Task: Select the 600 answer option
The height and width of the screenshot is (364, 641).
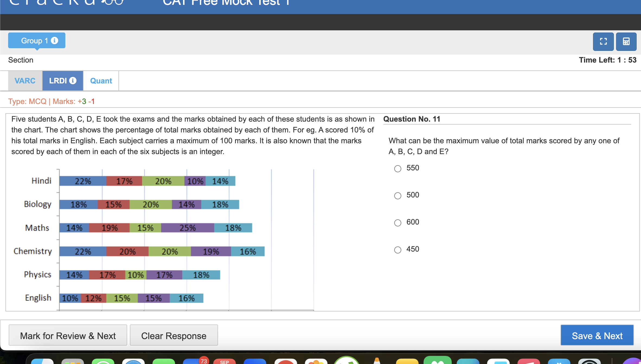Action: pyautogui.click(x=398, y=223)
